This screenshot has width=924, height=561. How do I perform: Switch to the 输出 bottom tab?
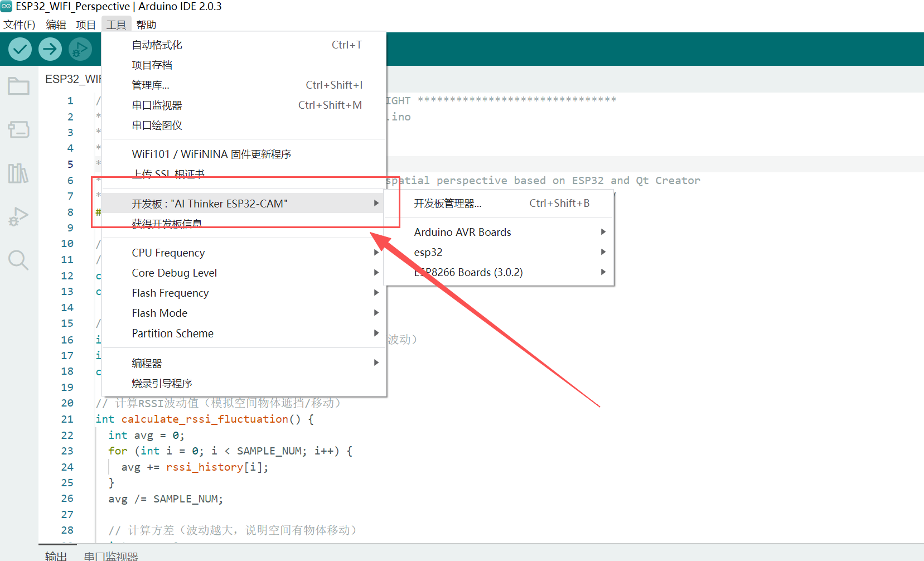click(56, 555)
